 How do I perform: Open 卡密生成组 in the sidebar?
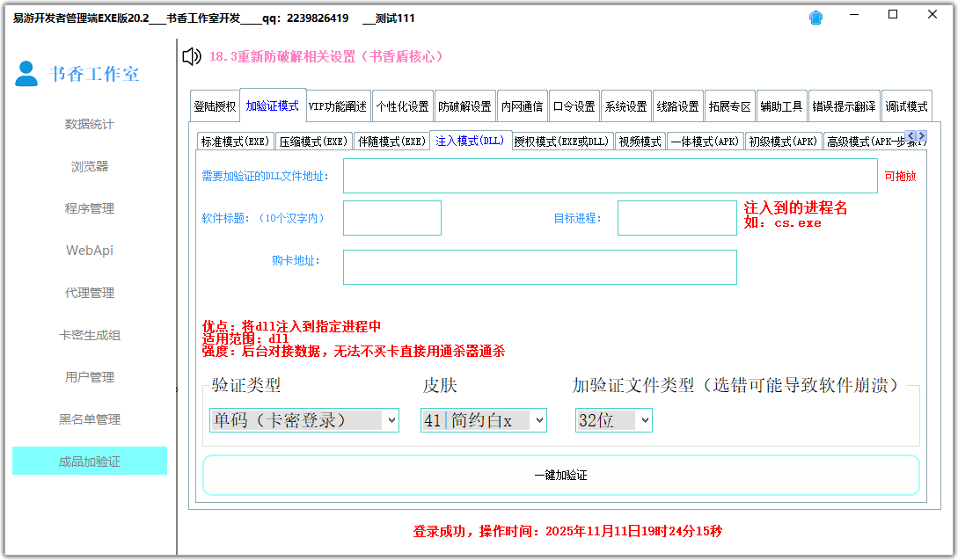coord(88,335)
